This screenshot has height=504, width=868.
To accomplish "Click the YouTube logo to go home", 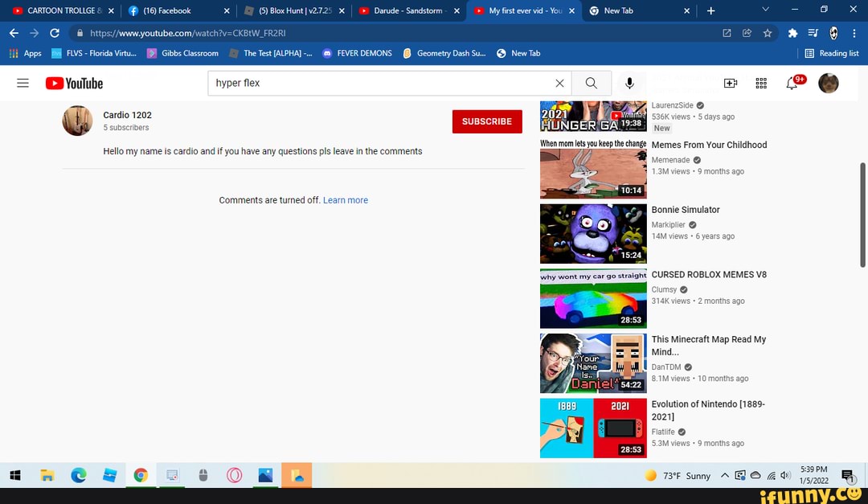I will click(x=74, y=84).
